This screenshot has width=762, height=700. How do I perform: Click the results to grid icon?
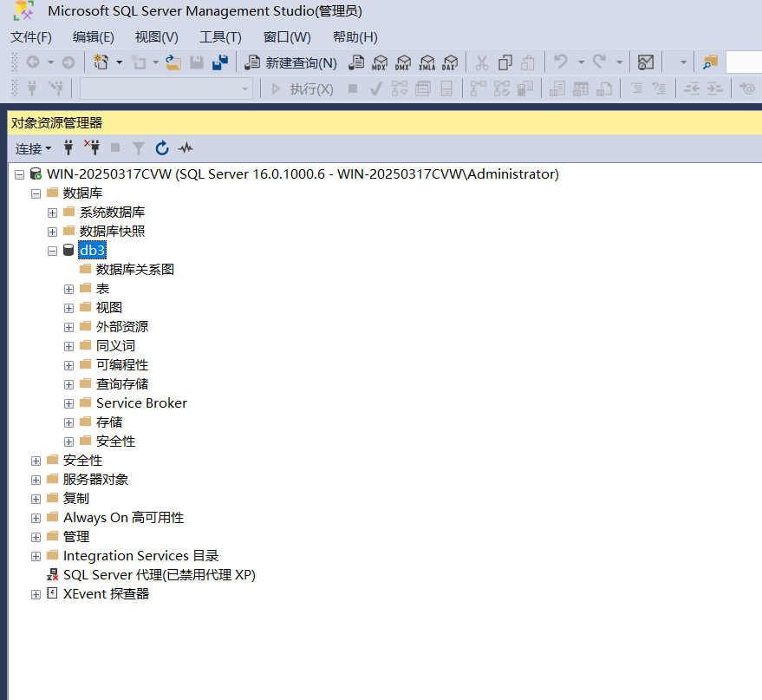(581, 88)
